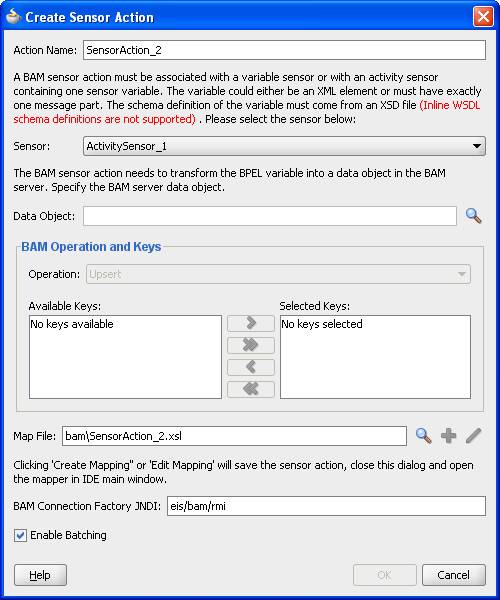
Task: Move all keys right with double arrow
Action: (x=251, y=345)
